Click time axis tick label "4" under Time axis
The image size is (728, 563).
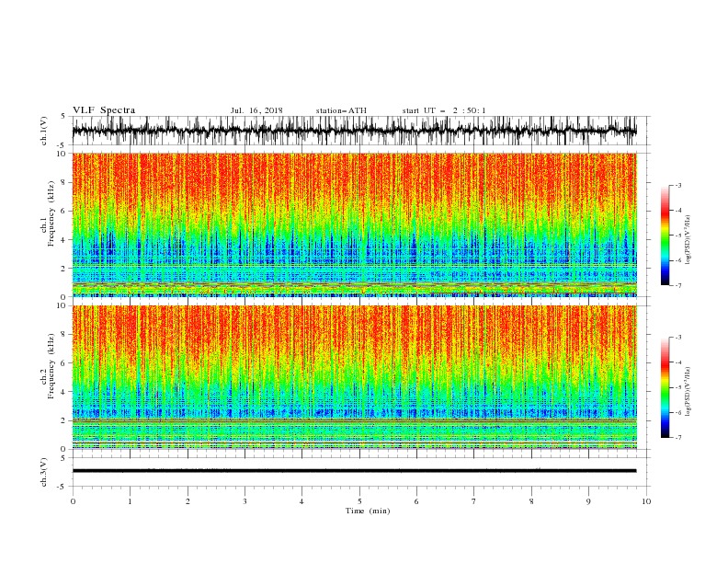tap(301, 501)
